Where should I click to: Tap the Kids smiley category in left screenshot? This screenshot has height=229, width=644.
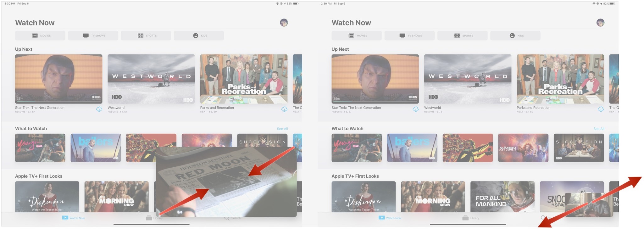199,36
